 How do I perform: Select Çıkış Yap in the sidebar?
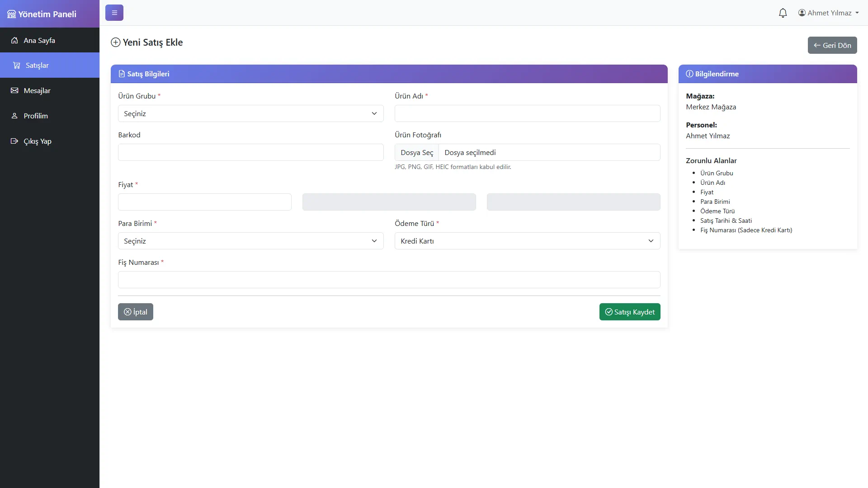point(50,141)
